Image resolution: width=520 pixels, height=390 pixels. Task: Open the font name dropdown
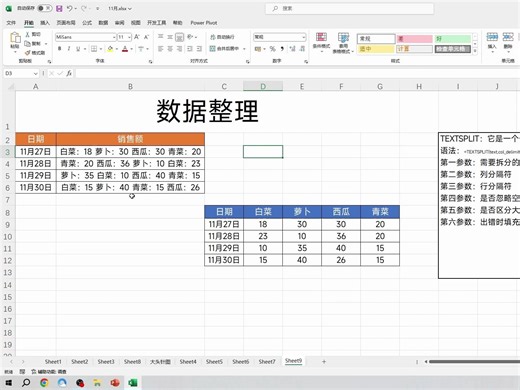coord(114,37)
